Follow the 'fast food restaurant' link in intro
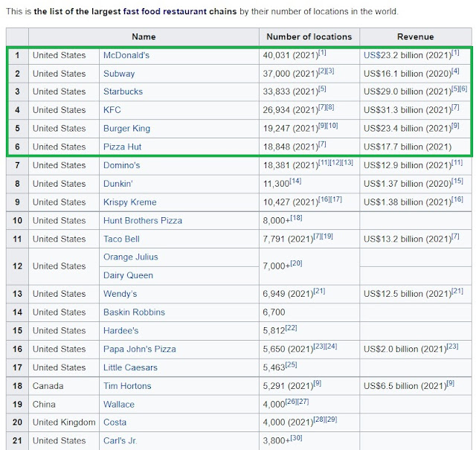 (x=165, y=12)
